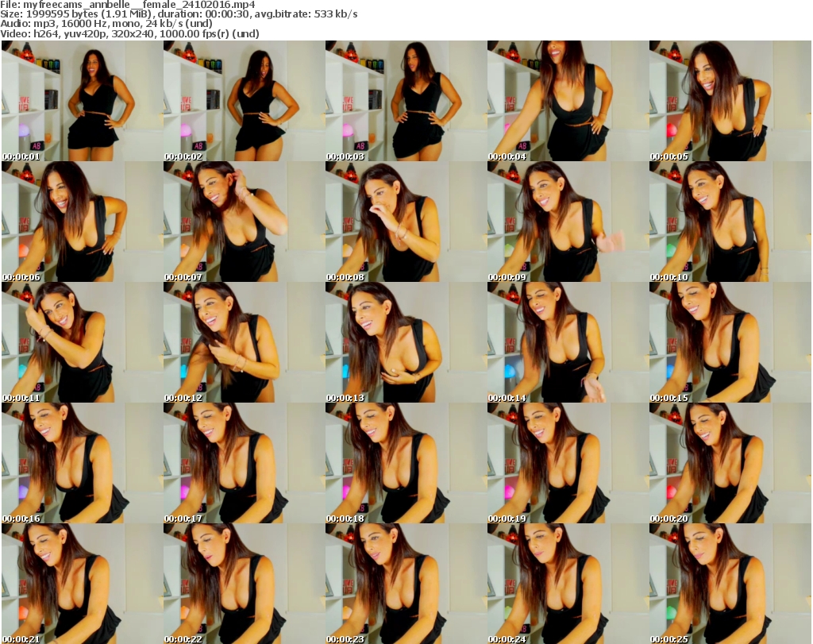This screenshot has height=644, width=813.
Task: Choose the thumbnail stamped 00:00:16
Action: [82, 463]
